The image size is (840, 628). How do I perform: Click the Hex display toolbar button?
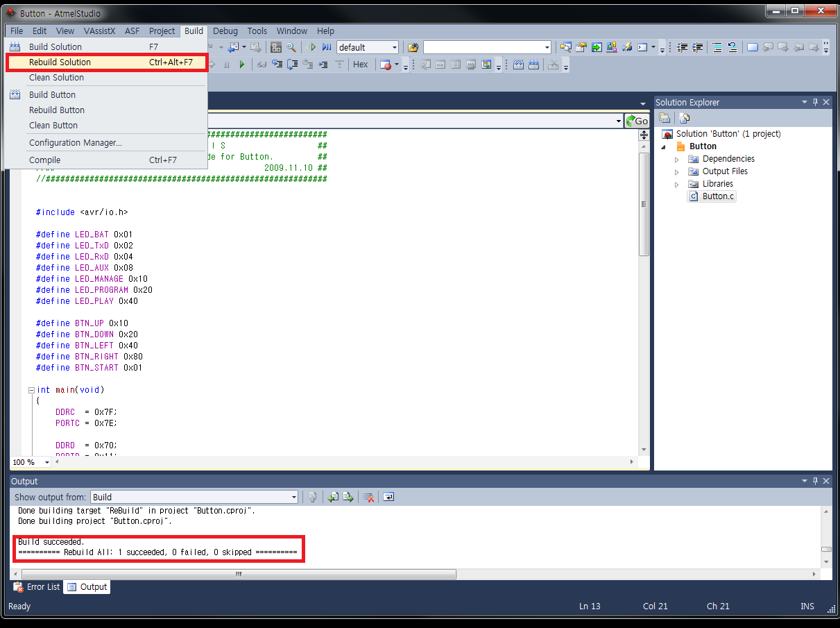point(361,65)
